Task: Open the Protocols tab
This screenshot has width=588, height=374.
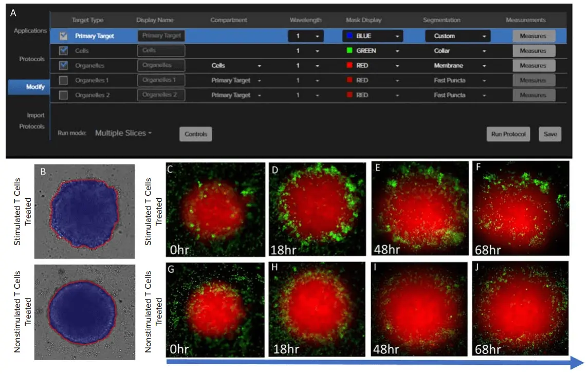Action: 32,59
